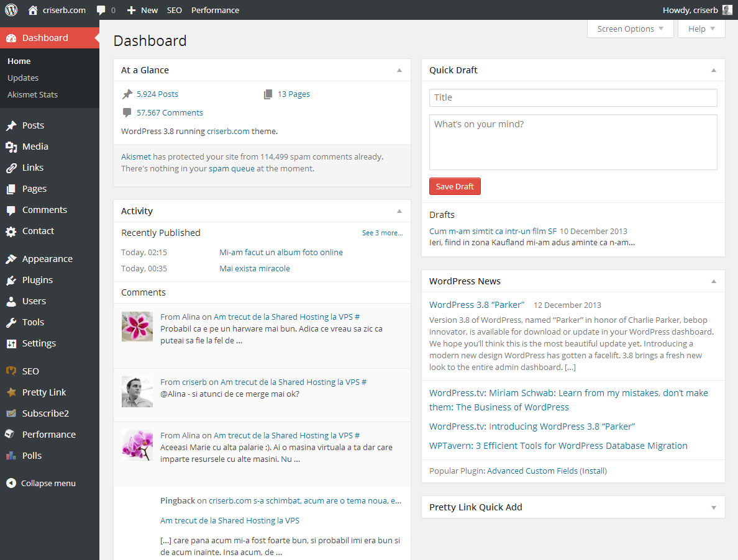Open the New menu label in admin bar
The height and width of the screenshot is (560, 738).
[149, 10]
